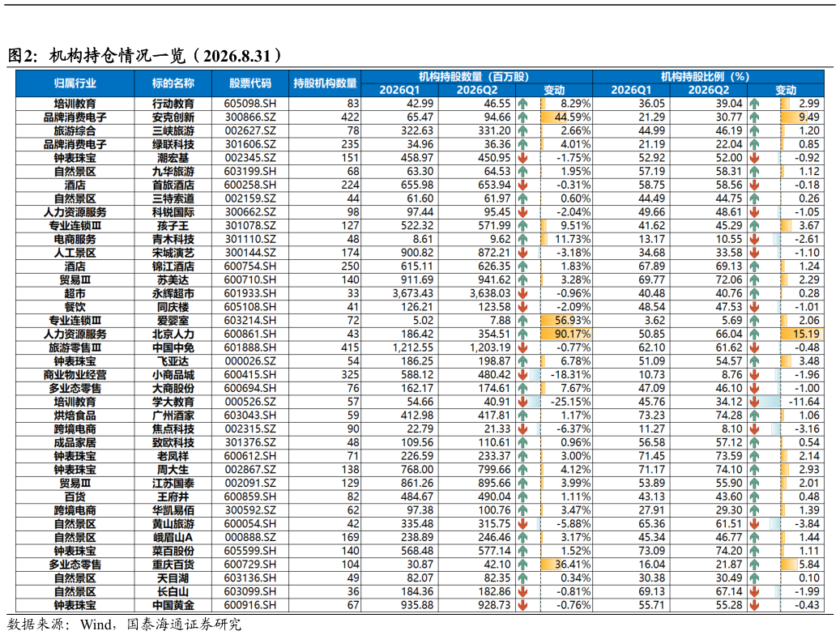Click the 2026Q2 header under 机构持股比例

708,90
